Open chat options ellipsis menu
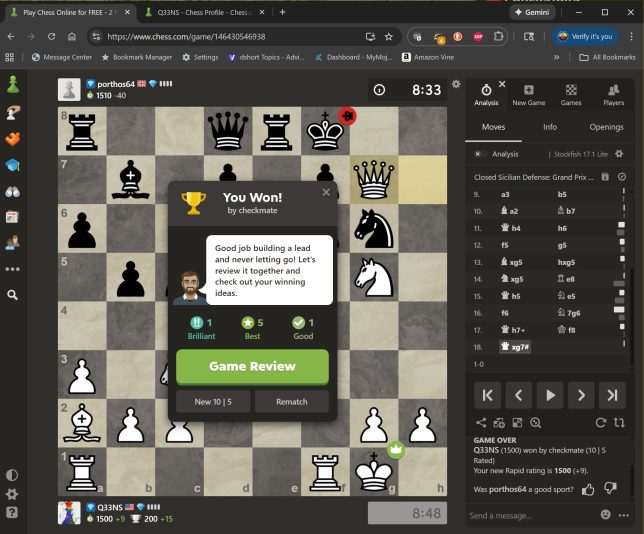Viewport: 644px width, 534px height. (625, 515)
